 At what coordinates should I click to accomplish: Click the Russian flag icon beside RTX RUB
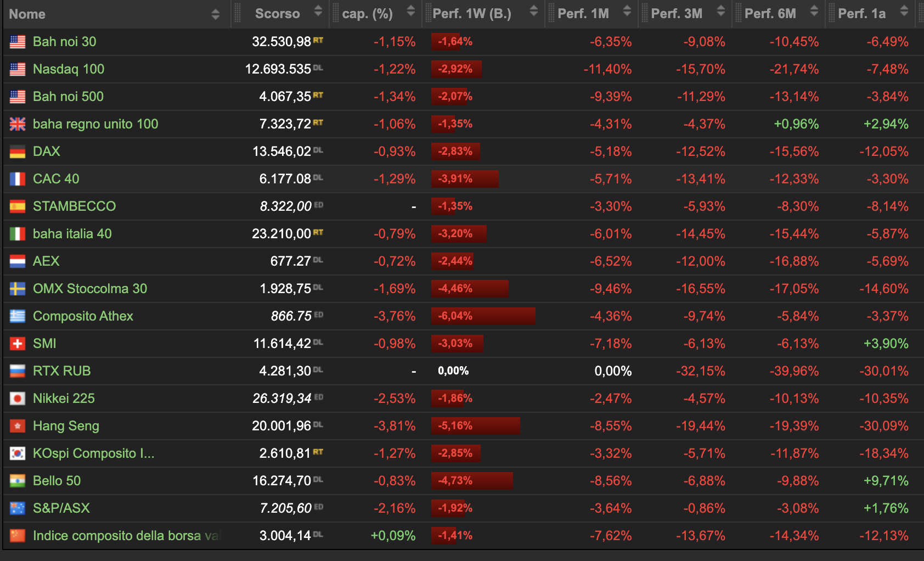click(18, 371)
